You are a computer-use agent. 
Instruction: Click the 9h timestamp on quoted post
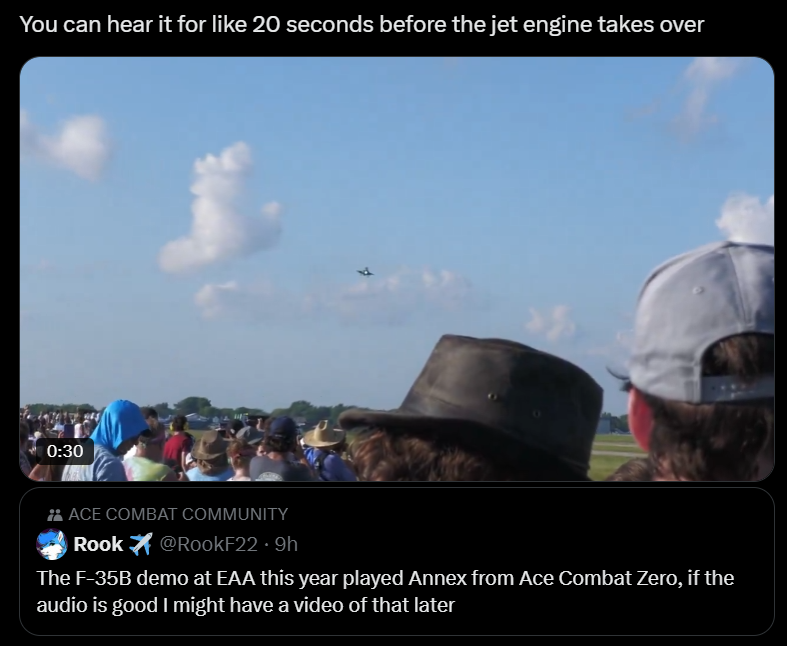click(x=287, y=544)
